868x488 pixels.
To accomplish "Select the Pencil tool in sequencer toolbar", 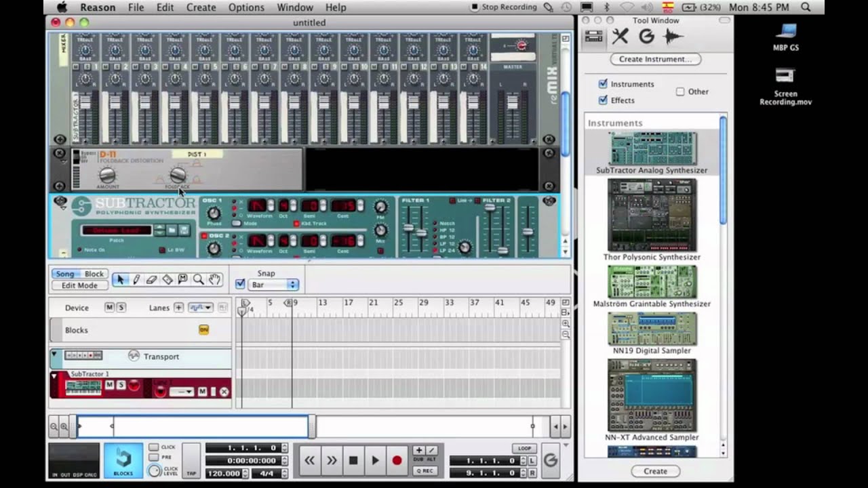I will click(136, 279).
